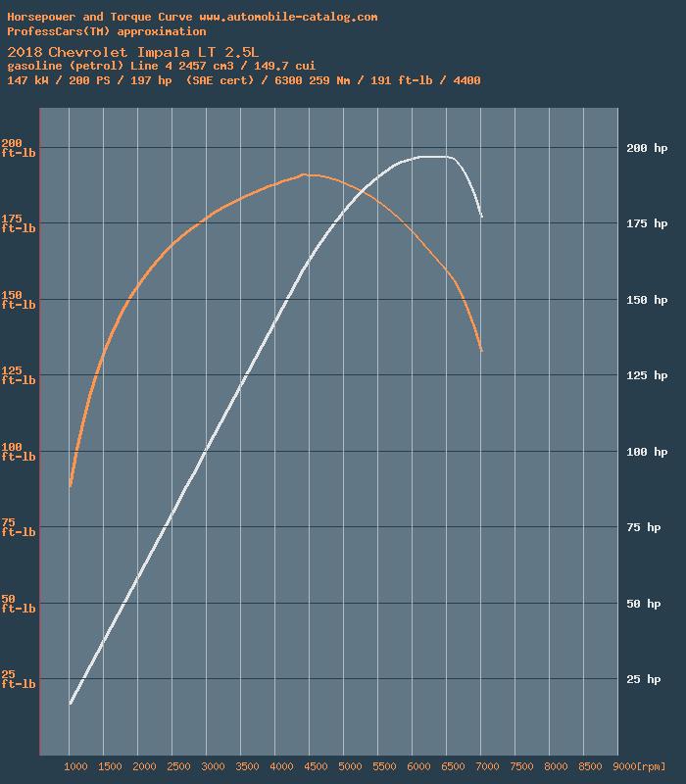Click the '8500' rpm axis label
This screenshot has height=784, width=686.
[x=590, y=766]
